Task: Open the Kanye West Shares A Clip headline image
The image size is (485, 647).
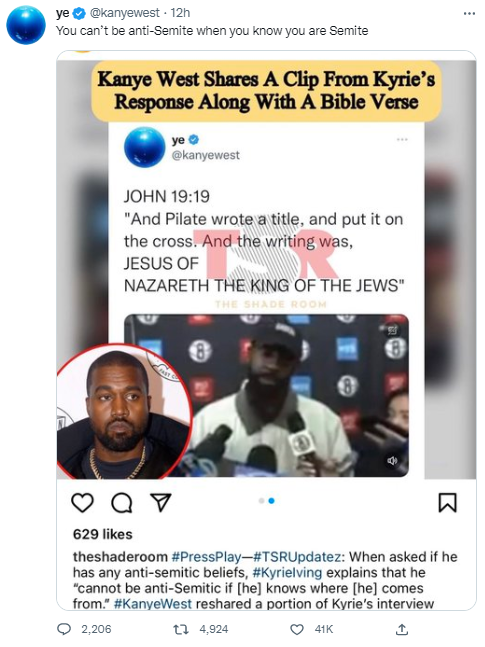Action: coord(266,91)
